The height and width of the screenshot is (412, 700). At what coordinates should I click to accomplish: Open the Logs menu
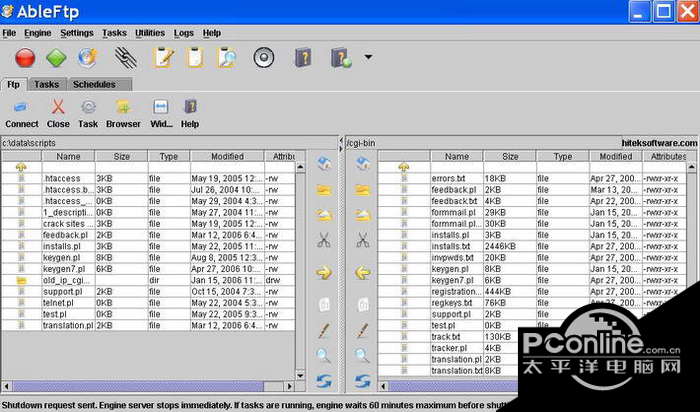(183, 33)
